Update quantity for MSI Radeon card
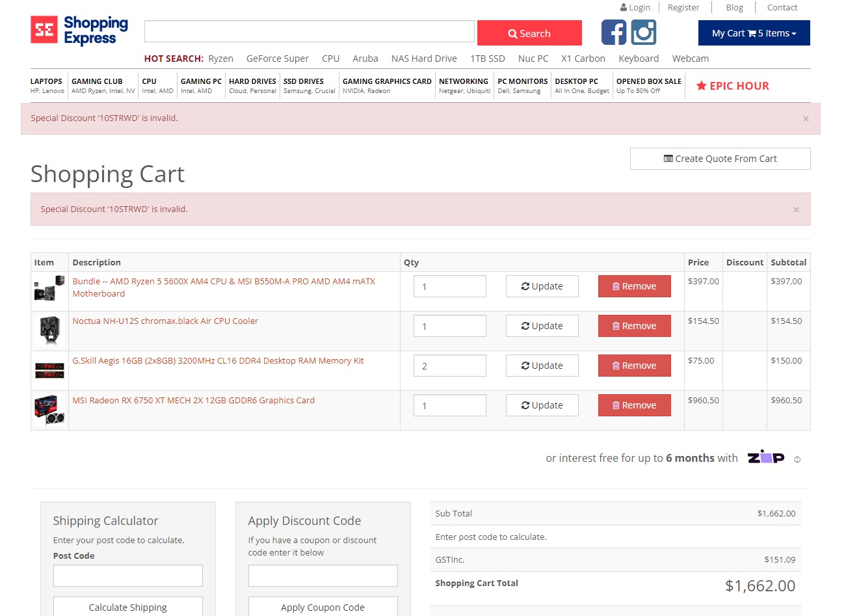 pos(542,405)
